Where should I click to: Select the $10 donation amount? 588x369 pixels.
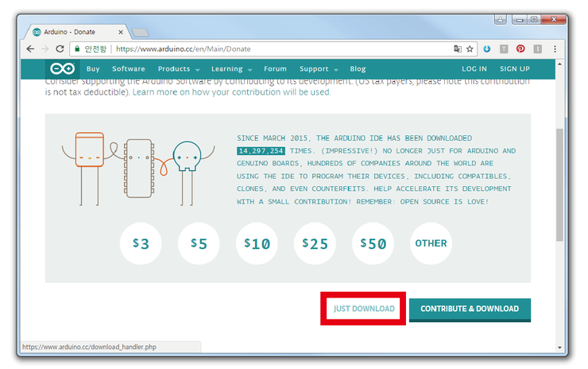tap(257, 243)
